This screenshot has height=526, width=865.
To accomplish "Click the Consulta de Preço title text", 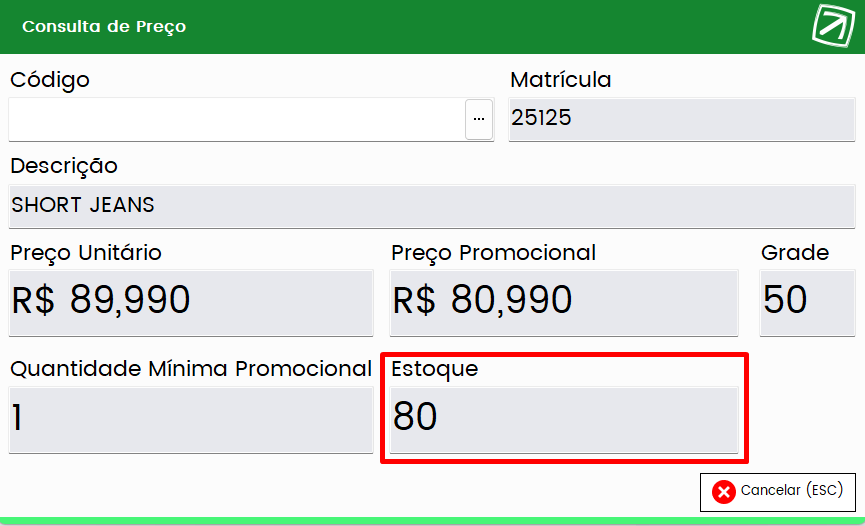I will tap(104, 27).
